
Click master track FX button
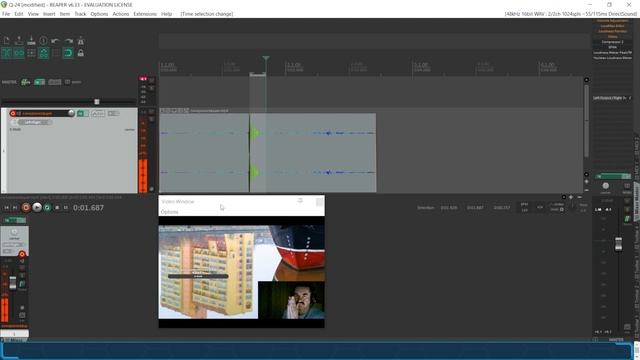(40, 82)
